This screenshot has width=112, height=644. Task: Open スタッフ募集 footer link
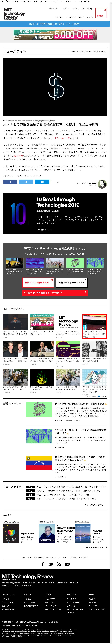(8, 602)
